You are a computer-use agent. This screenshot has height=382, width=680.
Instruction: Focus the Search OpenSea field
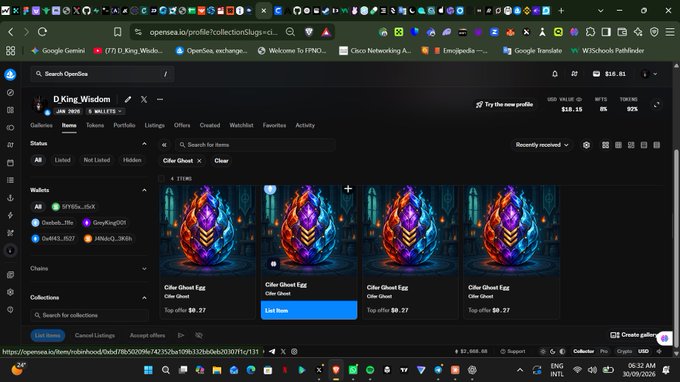[x=102, y=74]
